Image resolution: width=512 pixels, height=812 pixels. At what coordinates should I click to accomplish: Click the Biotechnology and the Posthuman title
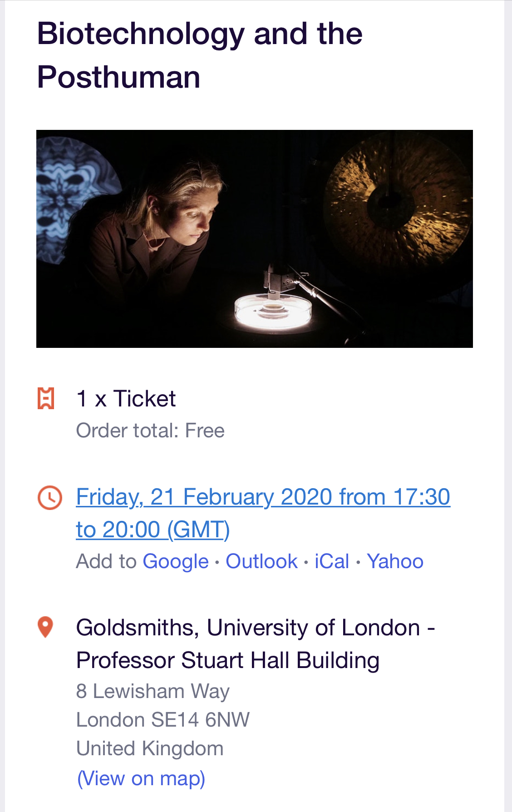[x=200, y=55]
